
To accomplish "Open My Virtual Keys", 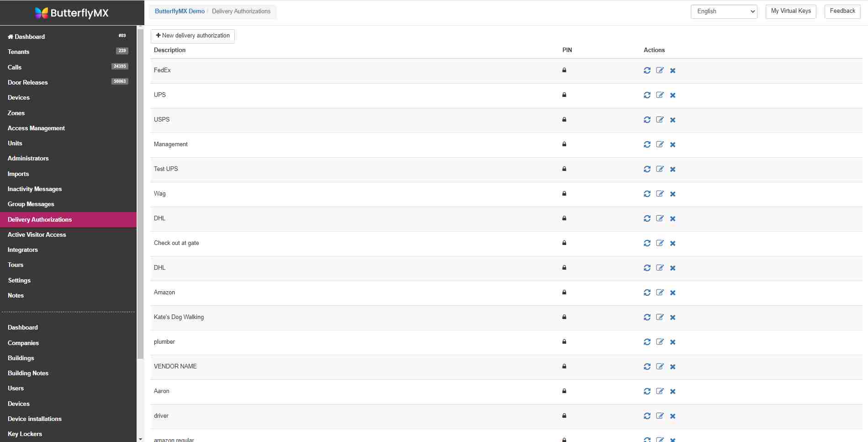I will [x=790, y=11].
